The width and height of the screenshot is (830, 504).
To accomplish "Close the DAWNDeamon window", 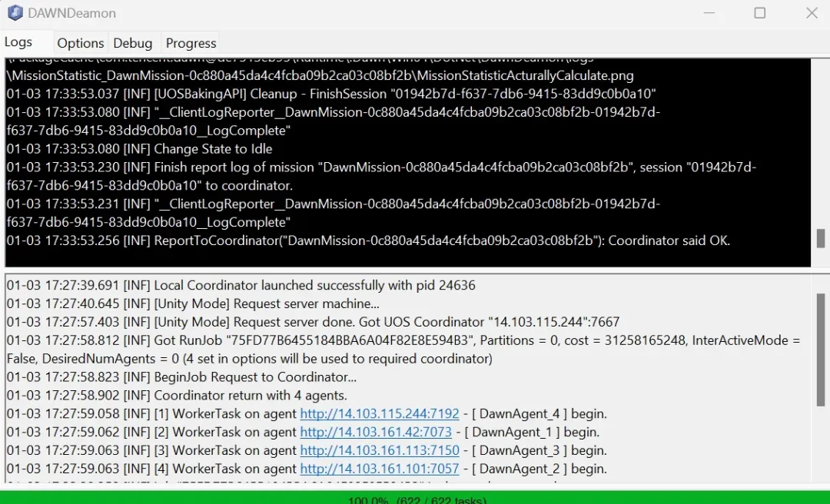I will 812,13.
